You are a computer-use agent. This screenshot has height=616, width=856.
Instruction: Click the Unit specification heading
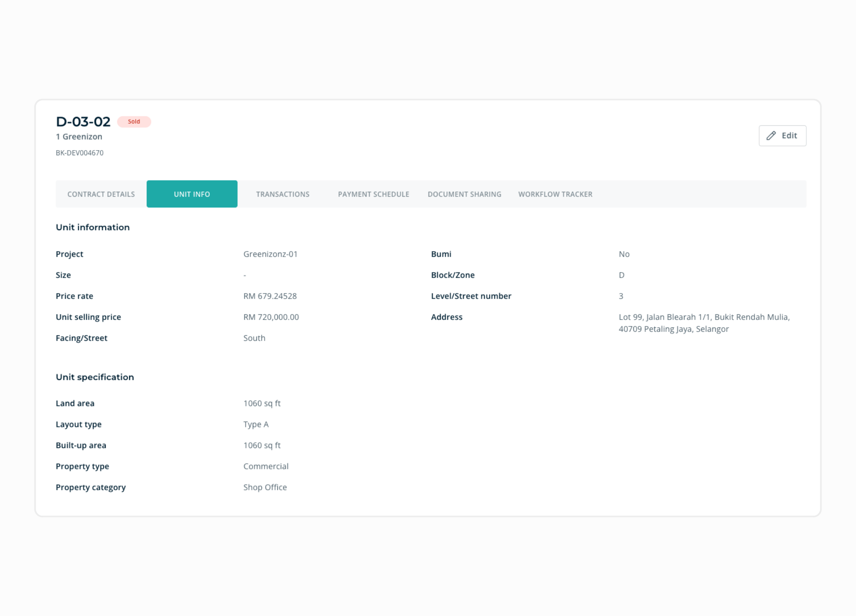click(x=95, y=377)
